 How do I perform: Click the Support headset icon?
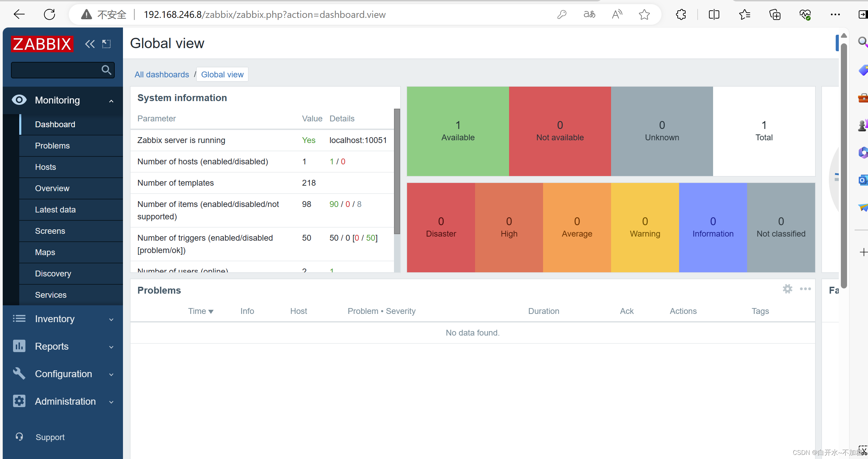[19, 437]
